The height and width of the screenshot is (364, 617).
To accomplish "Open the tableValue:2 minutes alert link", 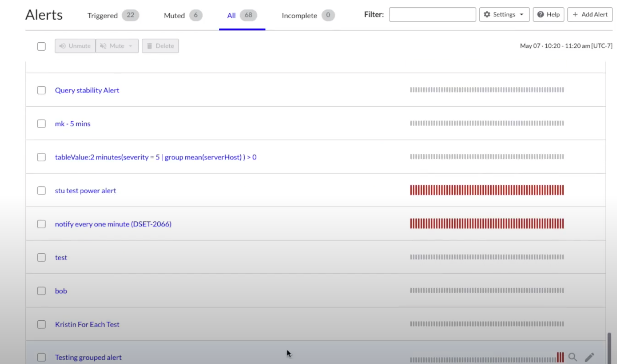I will pyautogui.click(x=156, y=157).
